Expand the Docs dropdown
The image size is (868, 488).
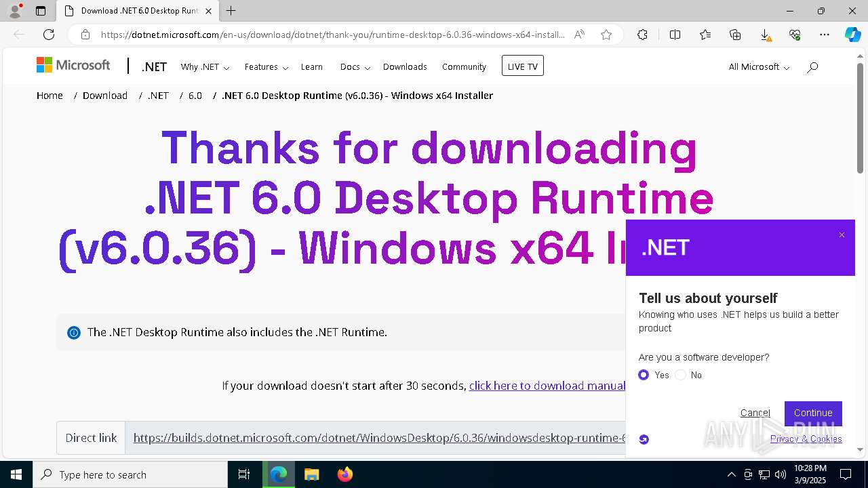point(355,66)
